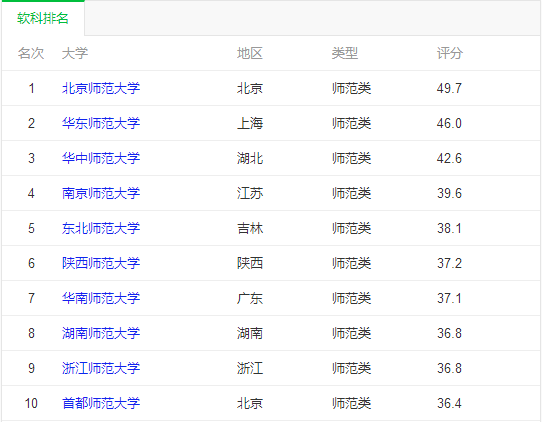Image resolution: width=542 pixels, height=422 pixels.
Task: Open the 陕西师范大学 link
Action: click(x=101, y=263)
